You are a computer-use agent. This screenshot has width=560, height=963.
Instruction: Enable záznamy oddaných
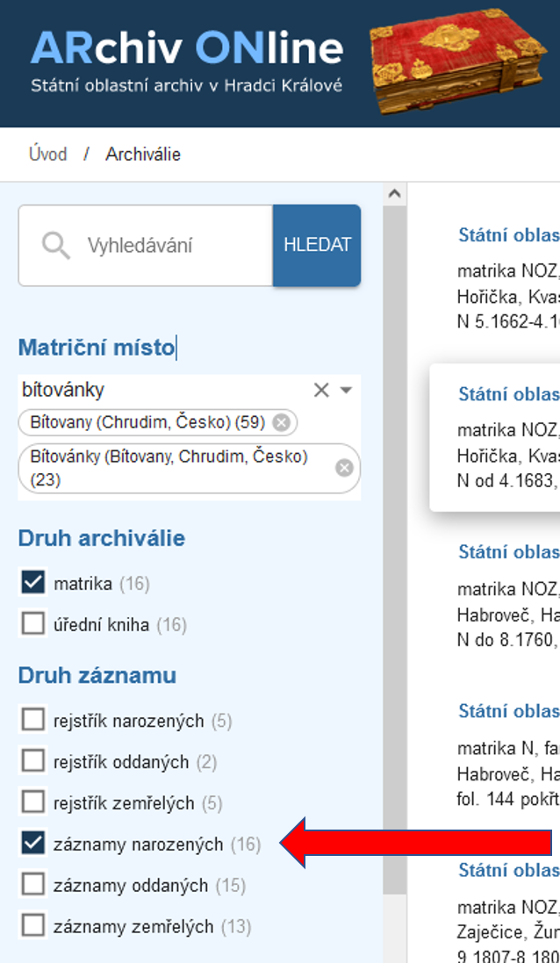click(x=34, y=885)
